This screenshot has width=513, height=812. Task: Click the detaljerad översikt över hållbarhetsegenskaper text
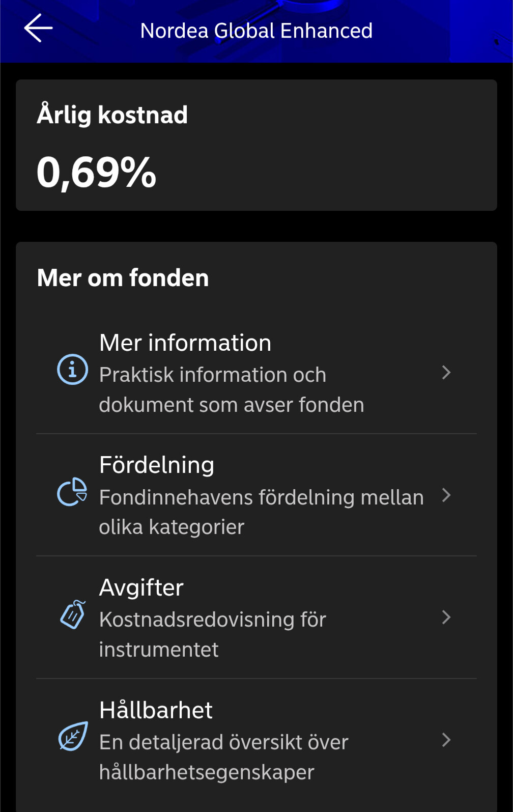[223, 757]
